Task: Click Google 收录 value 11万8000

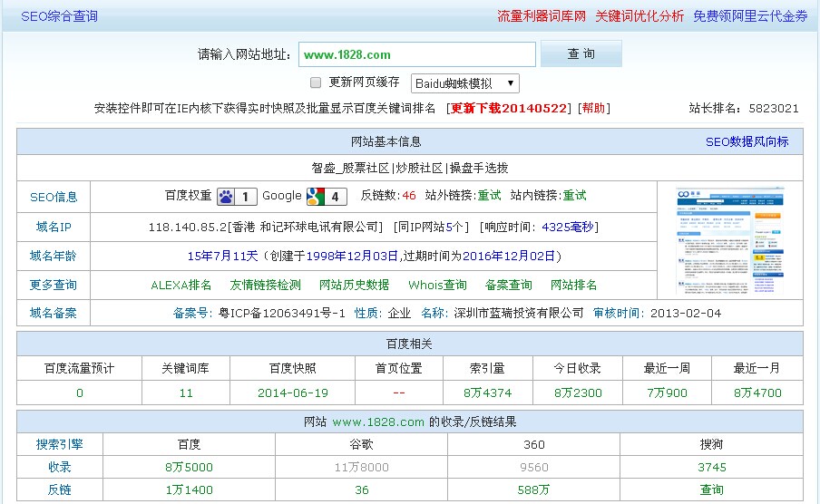Action: tap(361, 468)
